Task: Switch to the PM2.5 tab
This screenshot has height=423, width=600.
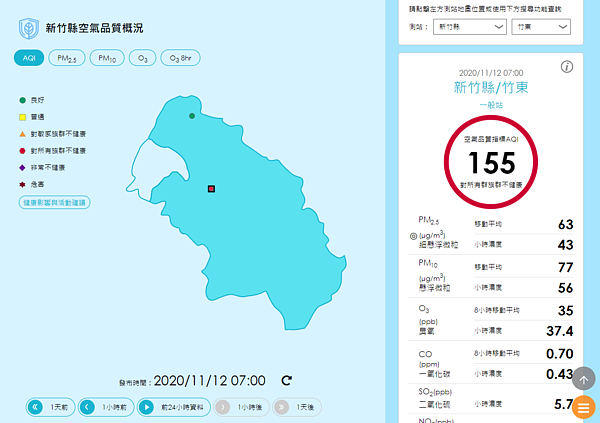Action: tap(67, 58)
